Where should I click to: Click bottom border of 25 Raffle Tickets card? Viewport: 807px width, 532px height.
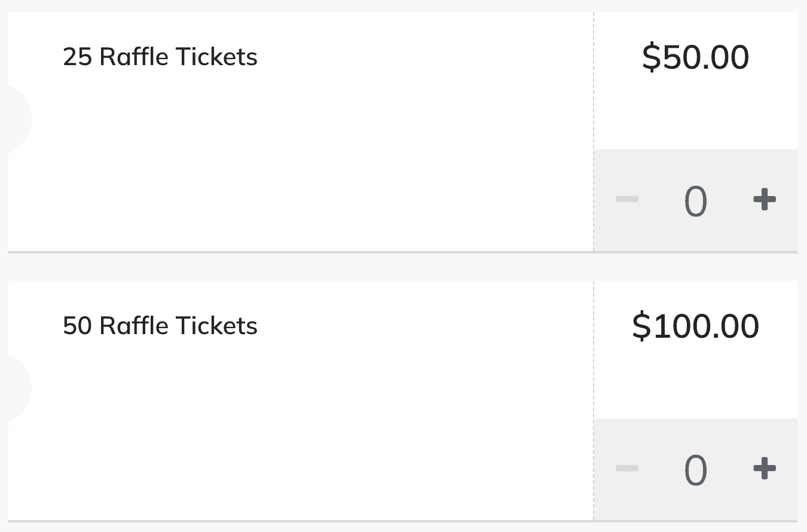point(299,252)
